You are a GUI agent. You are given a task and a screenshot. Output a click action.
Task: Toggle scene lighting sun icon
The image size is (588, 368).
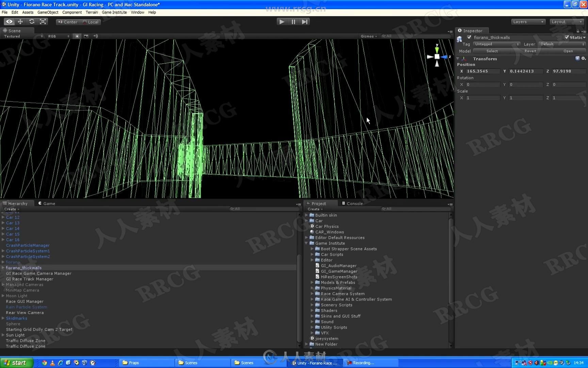click(77, 36)
